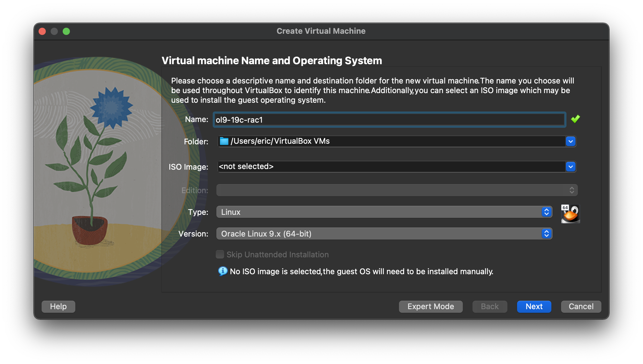Image resolution: width=643 pixels, height=364 pixels.
Task: Click the disabled Edition dropdown
Action: click(397, 190)
